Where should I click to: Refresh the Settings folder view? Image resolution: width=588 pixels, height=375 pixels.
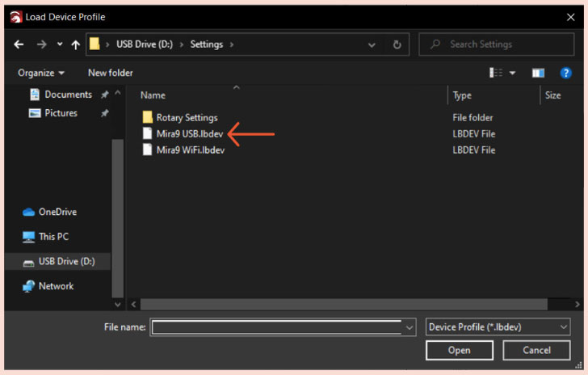coord(397,45)
